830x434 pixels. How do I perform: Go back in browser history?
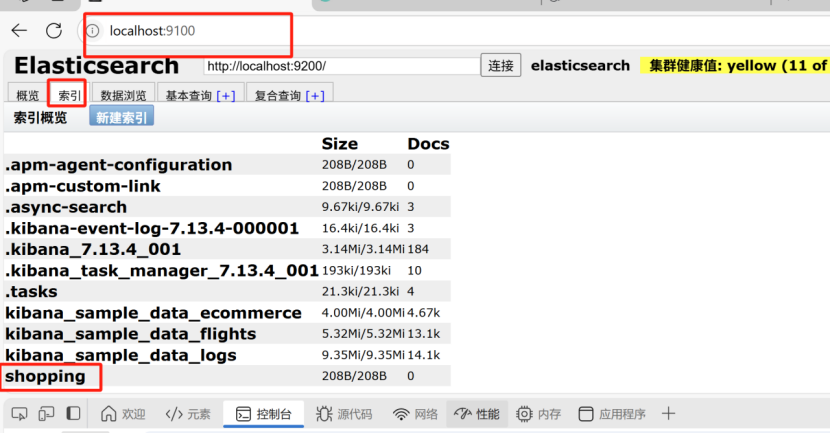click(20, 31)
